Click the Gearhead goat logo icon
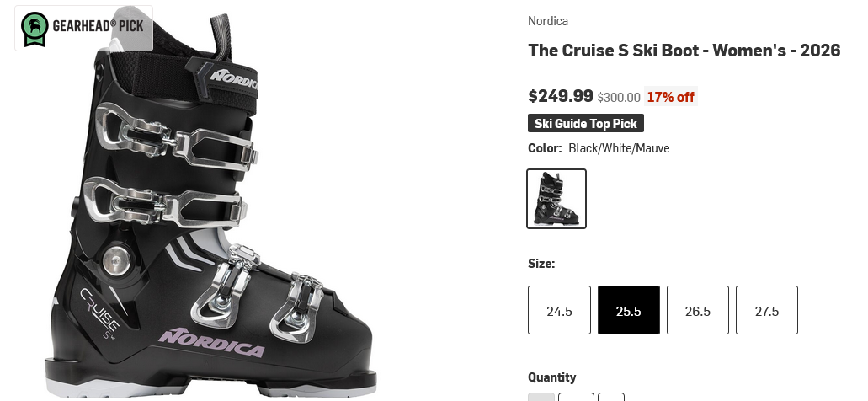Image resolution: width=868 pixels, height=401 pixels. (35, 29)
